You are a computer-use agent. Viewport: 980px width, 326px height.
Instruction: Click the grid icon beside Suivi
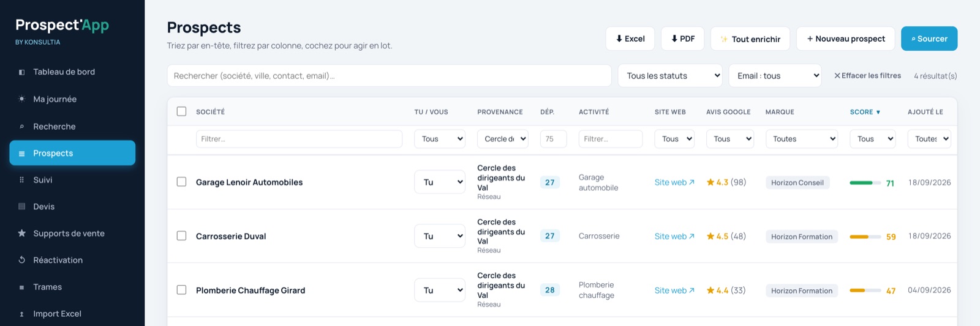click(x=21, y=180)
